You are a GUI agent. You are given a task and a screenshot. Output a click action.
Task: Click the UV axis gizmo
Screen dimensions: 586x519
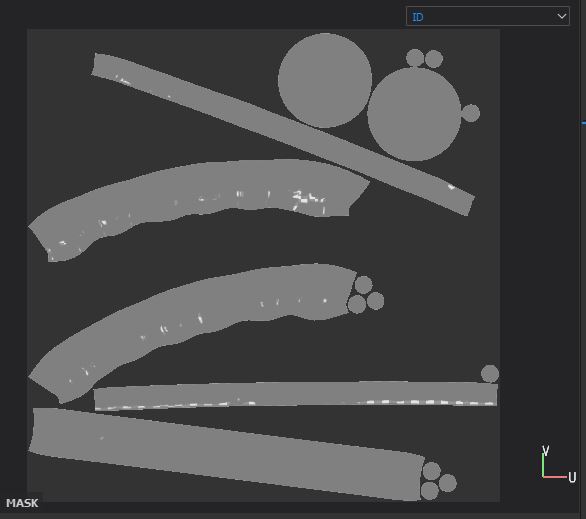[x=558, y=464]
